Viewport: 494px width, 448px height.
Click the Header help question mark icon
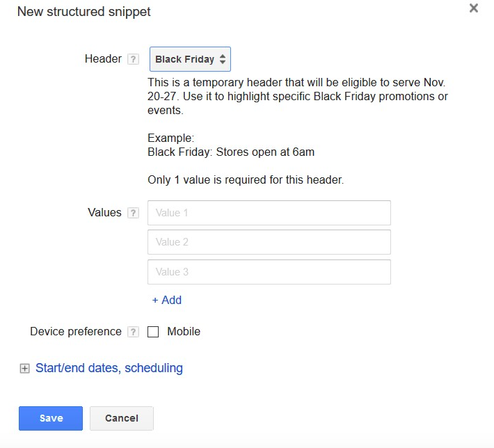point(133,59)
